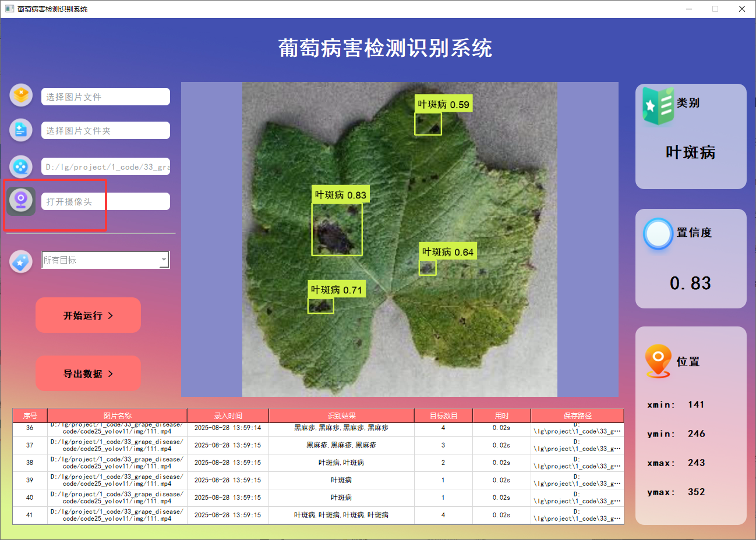Viewport: 756px width, 540px height.
Task: Minimize the application window
Action: click(690, 9)
